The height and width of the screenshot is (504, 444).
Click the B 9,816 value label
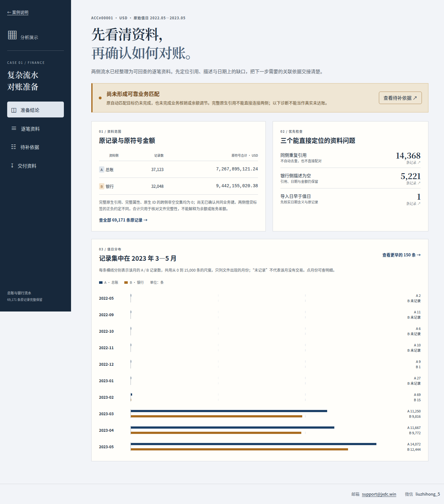[x=415, y=416]
